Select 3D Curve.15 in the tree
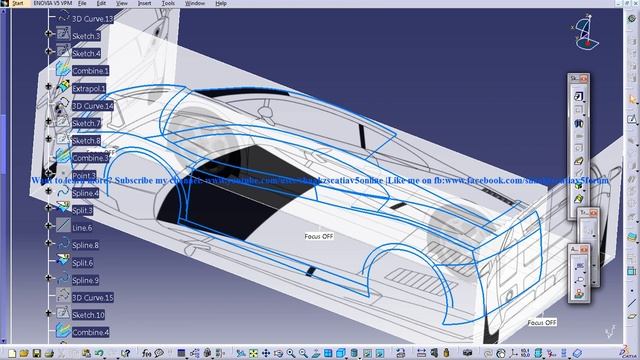 [93, 298]
